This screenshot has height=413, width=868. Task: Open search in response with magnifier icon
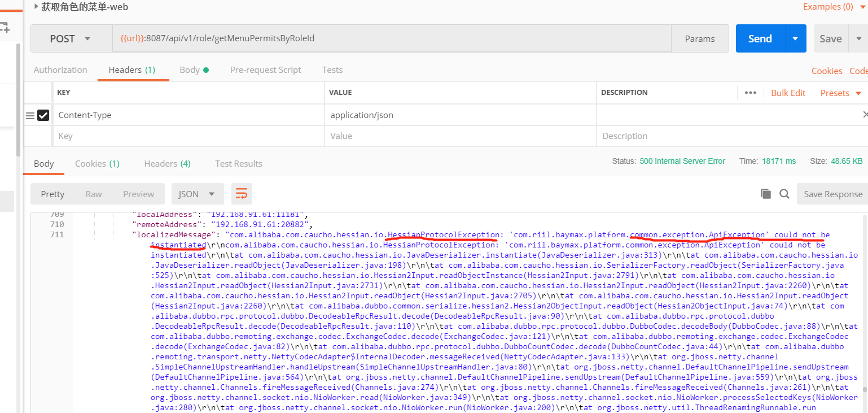pyautogui.click(x=784, y=194)
